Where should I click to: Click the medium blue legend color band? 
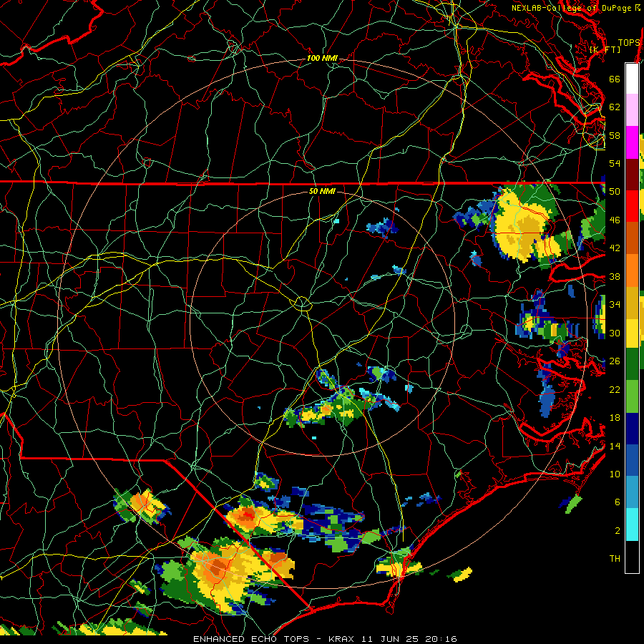coord(632,461)
